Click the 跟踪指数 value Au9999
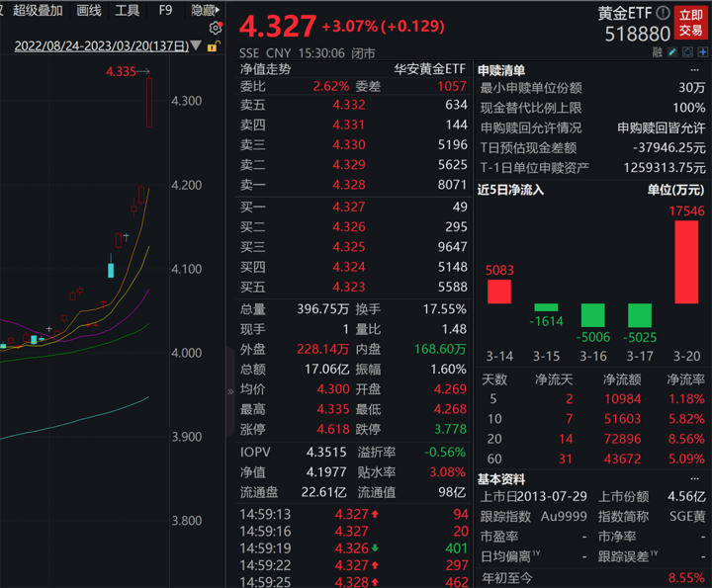The height and width of the screenshot is (588, 712). pyautogui.click(x=564, y=516)
